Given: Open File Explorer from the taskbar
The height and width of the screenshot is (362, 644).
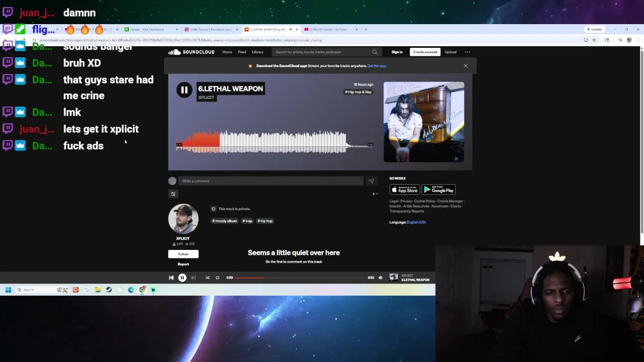Looking at the screenshot, I should tap(98, 290).
